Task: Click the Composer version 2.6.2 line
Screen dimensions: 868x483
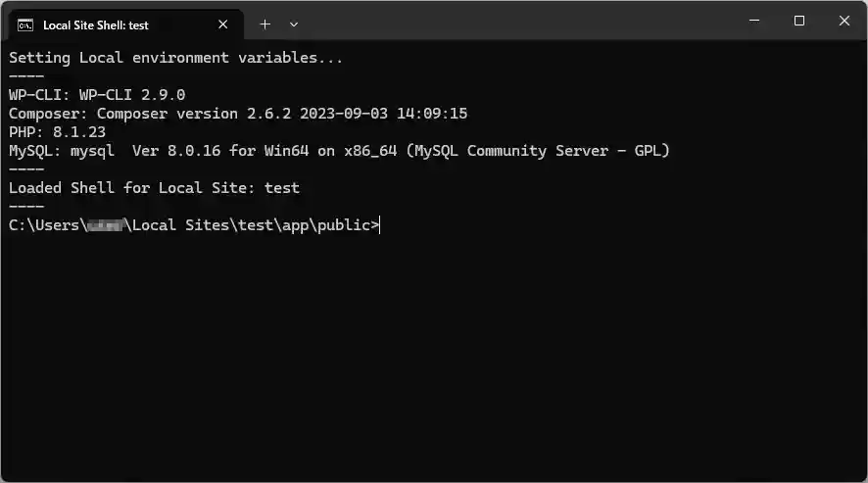Action: click(238, 114)
